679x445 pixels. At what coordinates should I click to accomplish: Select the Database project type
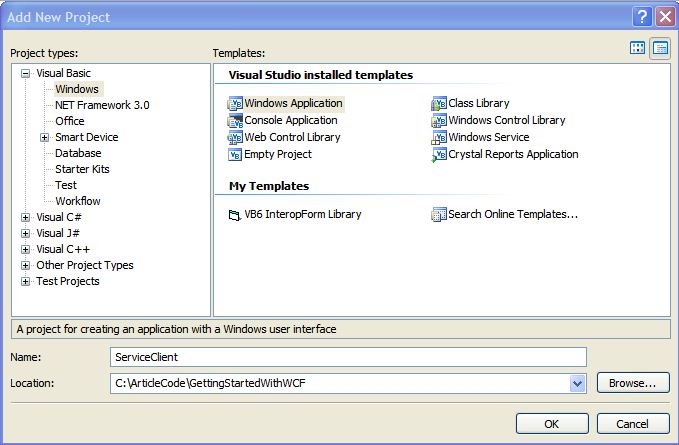coord(78,153)
